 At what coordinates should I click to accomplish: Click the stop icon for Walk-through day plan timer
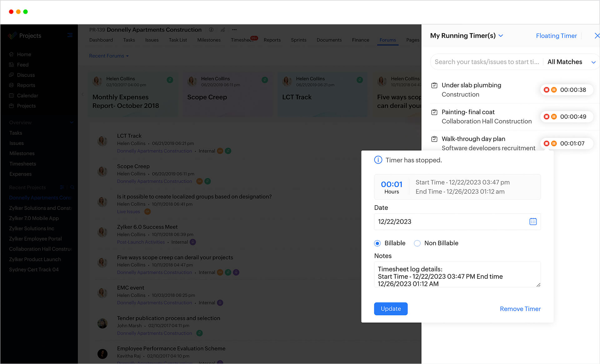point(548,144)
